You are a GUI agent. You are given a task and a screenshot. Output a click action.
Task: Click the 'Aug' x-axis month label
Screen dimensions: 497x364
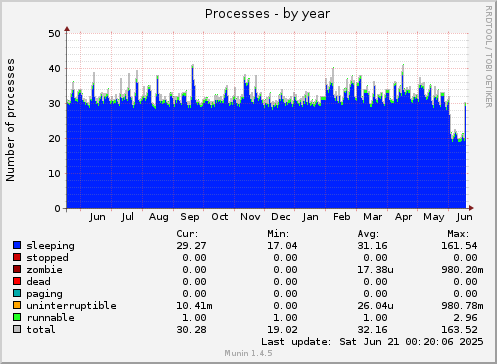pos(159,217)
